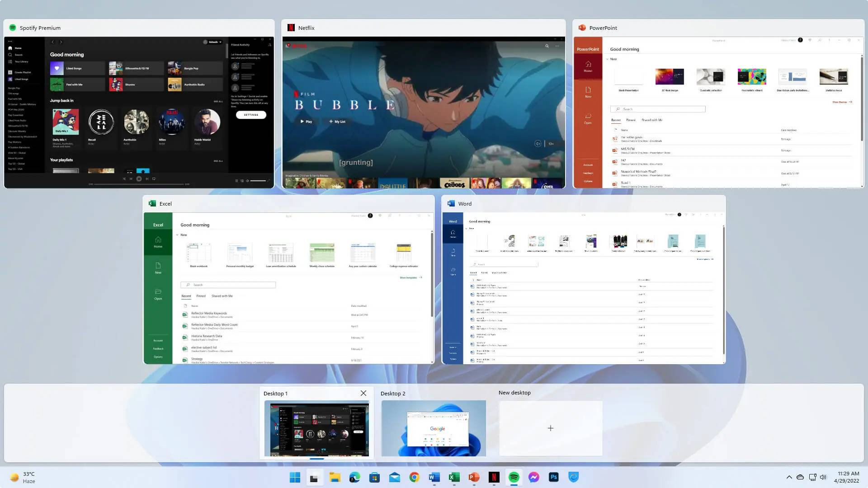The height and width of the screenshot is (488, 868).
Task: Select the Search icon in Spotify's sidebar
Action: pyautogui.click(x=10, y=55)
